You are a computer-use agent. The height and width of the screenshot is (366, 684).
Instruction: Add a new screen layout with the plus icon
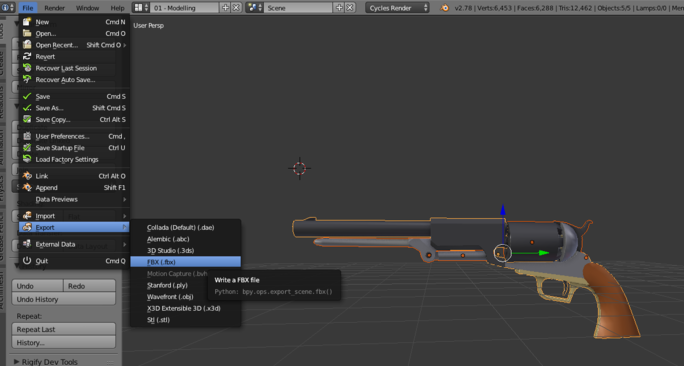tap(225, 7)
